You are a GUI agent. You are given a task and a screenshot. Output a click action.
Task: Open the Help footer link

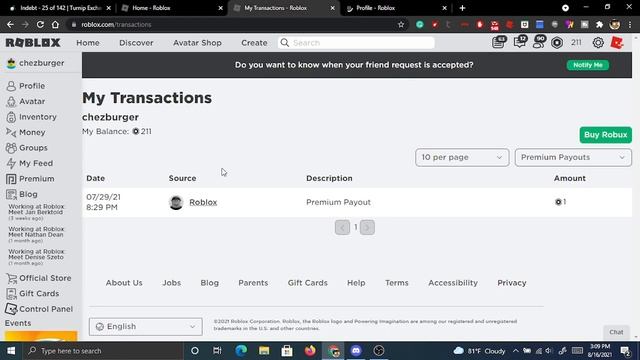point(356,282)
